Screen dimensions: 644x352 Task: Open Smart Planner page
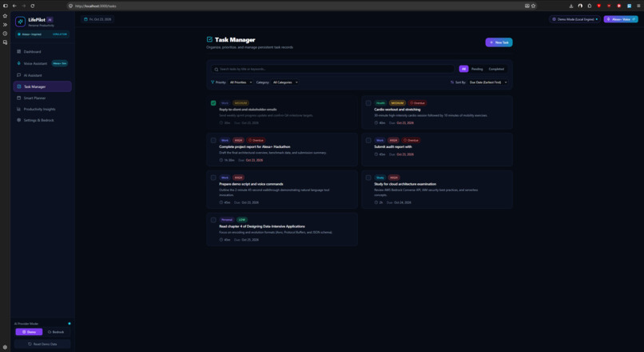tap(42, 98)
